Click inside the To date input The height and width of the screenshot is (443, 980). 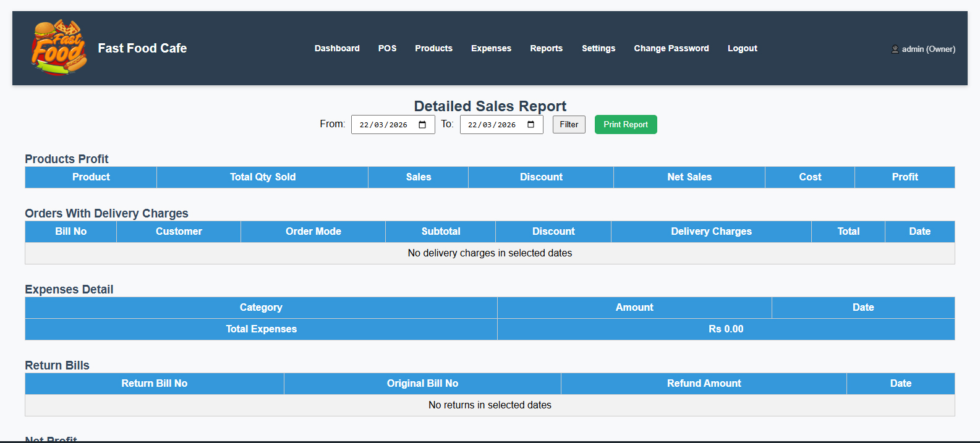[x=492, y=125]
